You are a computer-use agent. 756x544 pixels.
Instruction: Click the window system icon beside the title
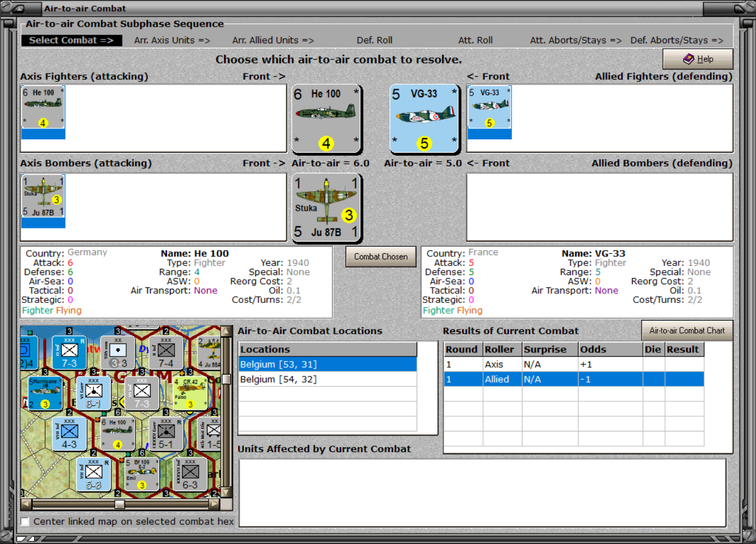(x=18, y=8)
